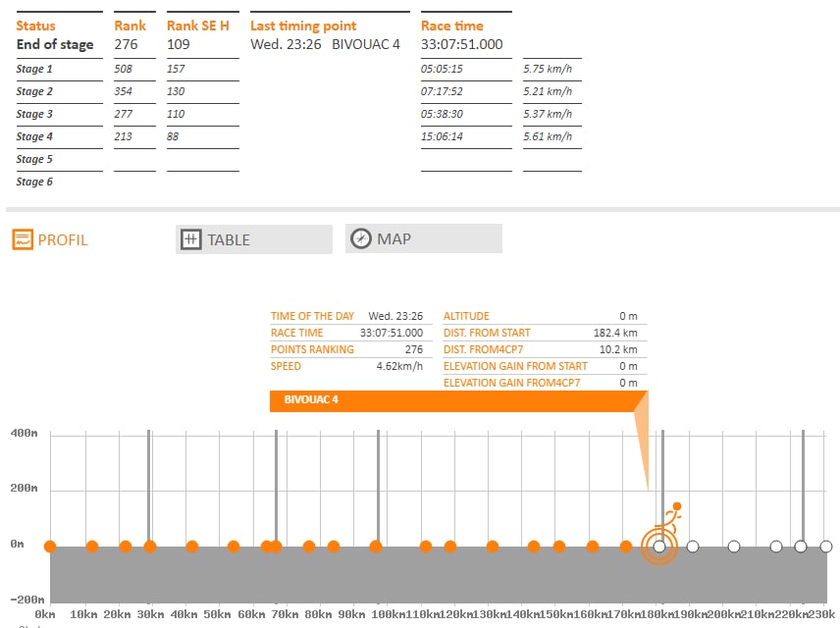
Task: Select the PROFIL view label
Action: (63, 239)
